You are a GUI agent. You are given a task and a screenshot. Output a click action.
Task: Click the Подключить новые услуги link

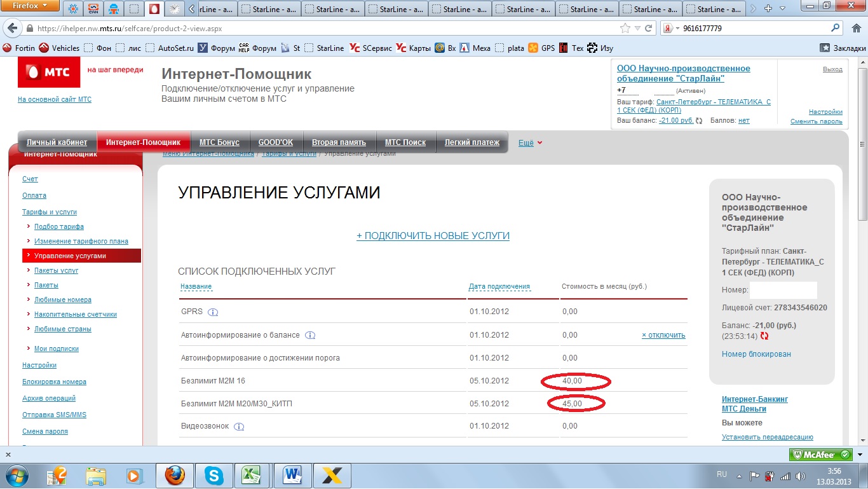pyautogui.click(x=433, y=236)
